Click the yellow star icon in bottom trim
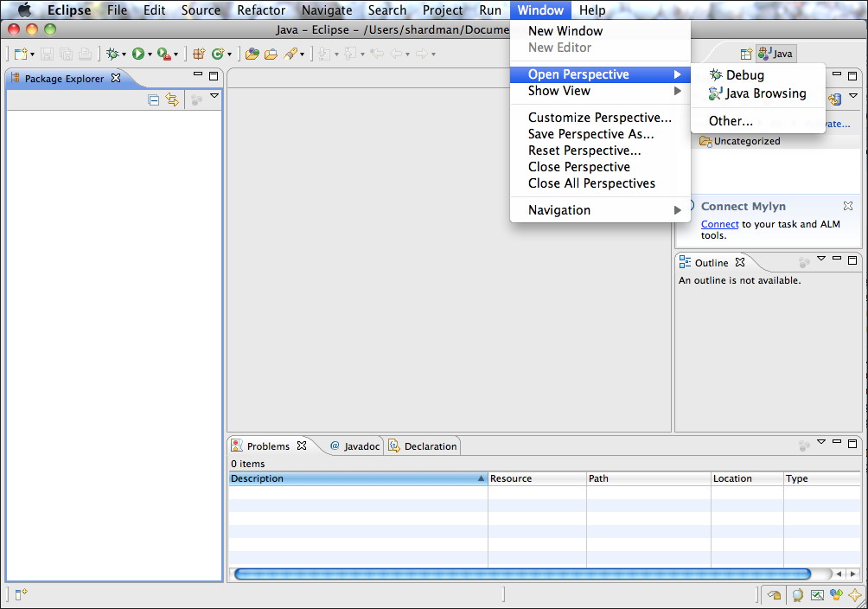The image size is (868, 609). 855,595
